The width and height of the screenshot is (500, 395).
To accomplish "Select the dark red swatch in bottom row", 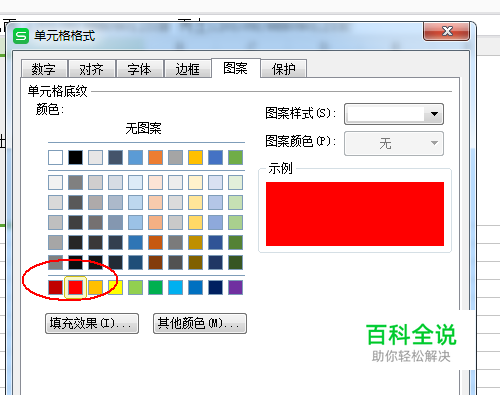I will coord(55,287).
